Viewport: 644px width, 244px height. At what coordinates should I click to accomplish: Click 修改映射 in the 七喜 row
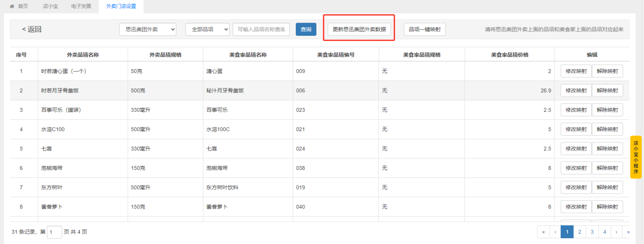(576, 149)
